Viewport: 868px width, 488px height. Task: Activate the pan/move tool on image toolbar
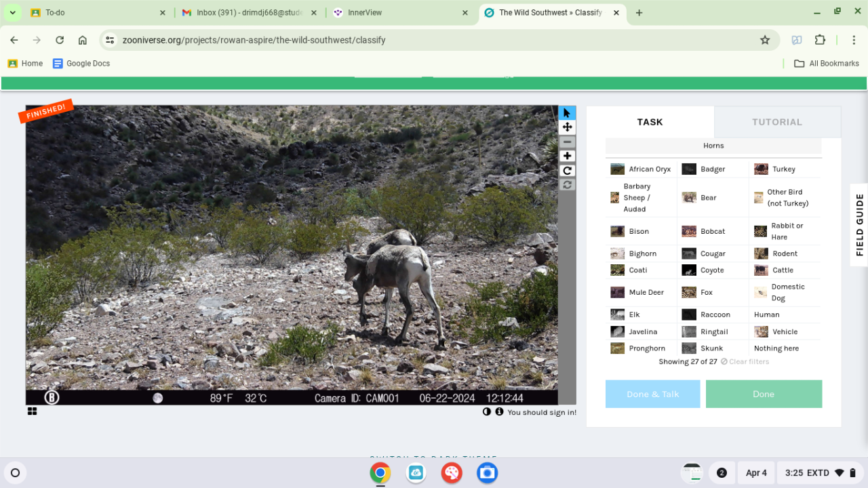[x=567, y=127]
